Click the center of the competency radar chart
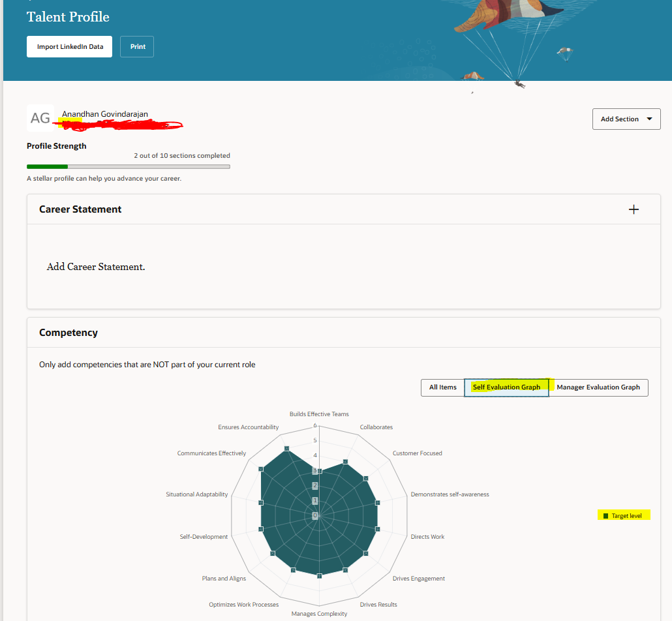Screen dimensions: 672x621 coord(319,516)
